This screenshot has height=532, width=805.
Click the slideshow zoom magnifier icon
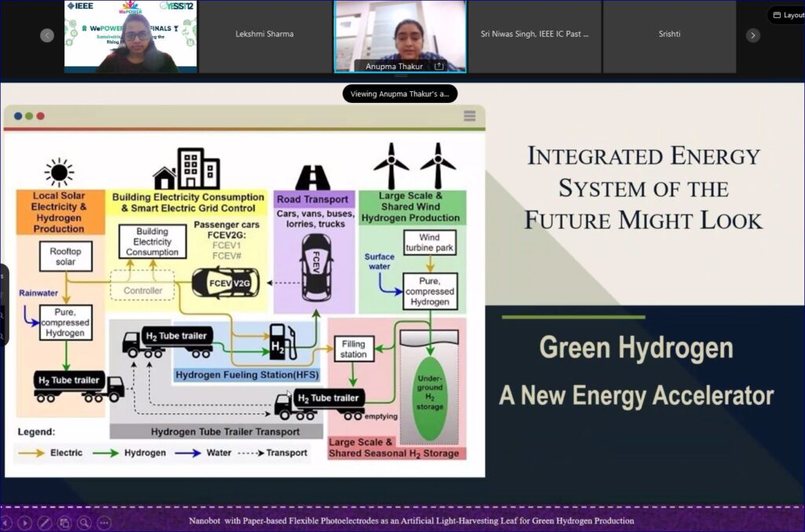(84, 523)
